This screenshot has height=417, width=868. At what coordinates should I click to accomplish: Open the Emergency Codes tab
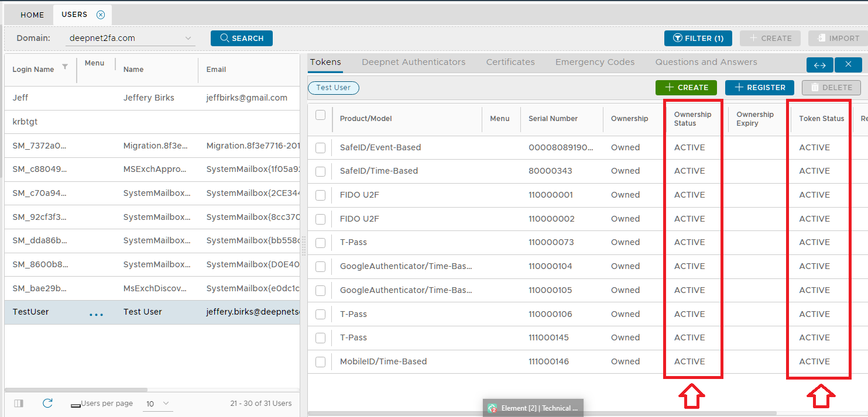[x=595, y=62]
